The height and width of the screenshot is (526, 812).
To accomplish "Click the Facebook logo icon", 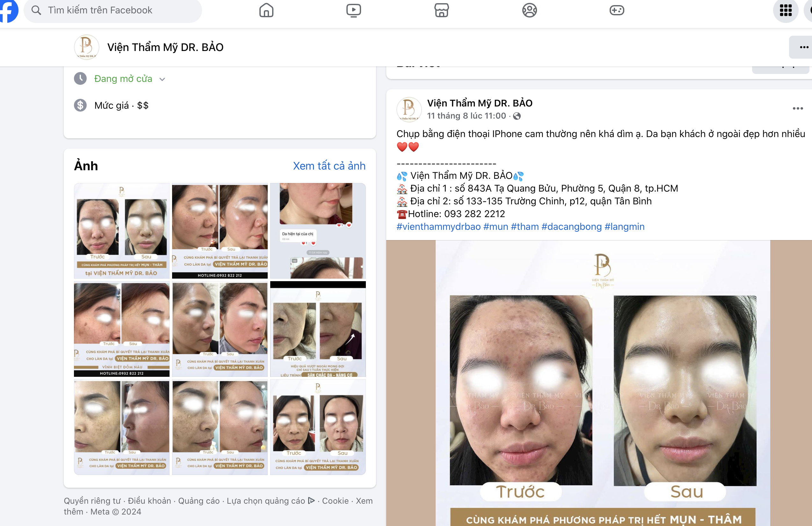I will 8,10.
